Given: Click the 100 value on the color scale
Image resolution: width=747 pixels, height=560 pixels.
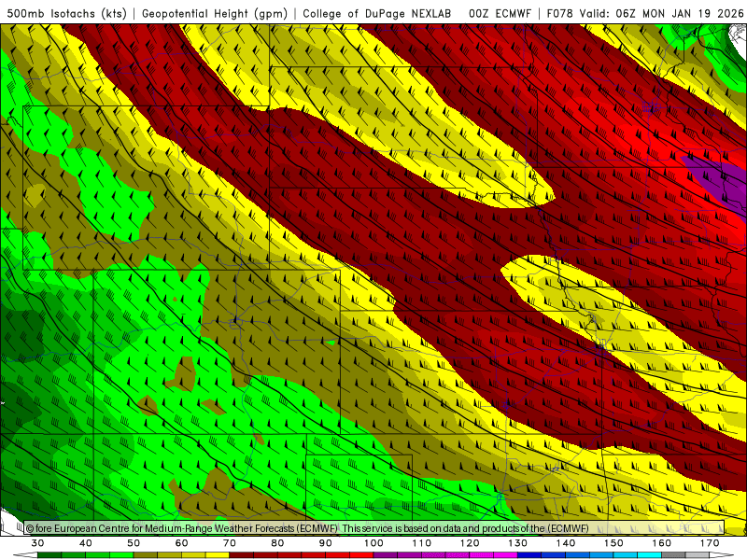Looking at the screenshot, I should click(x=373, y=543).
